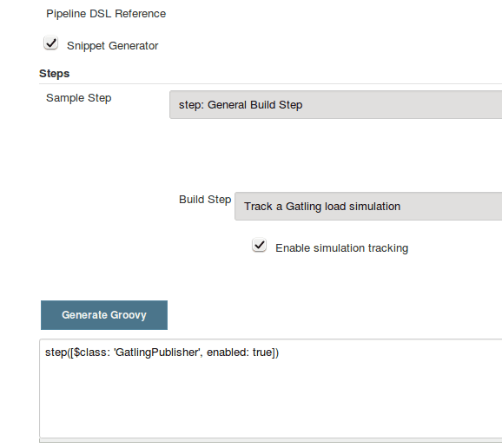502x448 pixels.
Task: Click the 'GatlingPublisher' word in the generated snippet
Action: coord(158,352)
